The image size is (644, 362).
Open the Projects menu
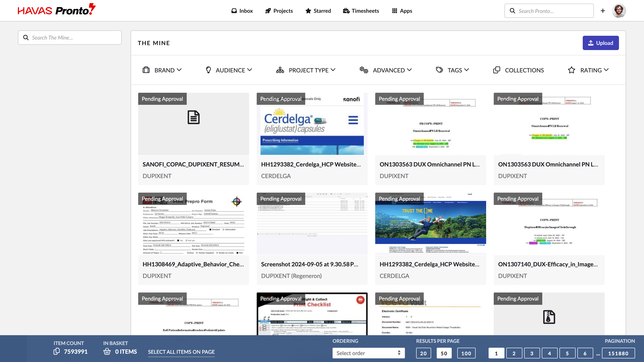click(279, 11)
